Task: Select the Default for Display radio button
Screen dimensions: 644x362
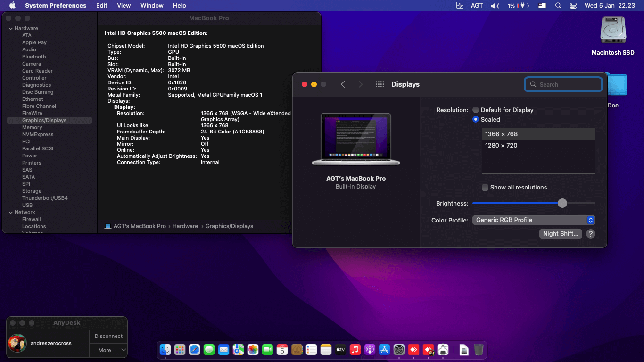Action: coord(476,110)
